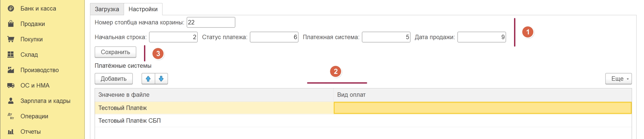
Task: Switch to the Загрузка tab
Action: (107, 9)
